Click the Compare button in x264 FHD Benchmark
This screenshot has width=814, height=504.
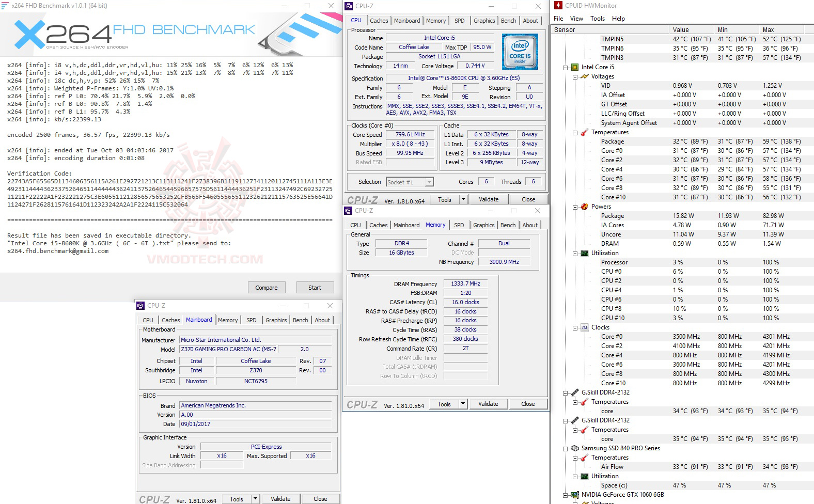(267, 288)
